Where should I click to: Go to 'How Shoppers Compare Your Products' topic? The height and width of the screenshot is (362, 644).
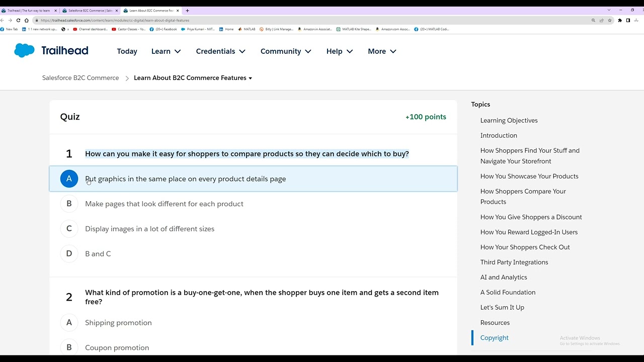click(523, 197)
